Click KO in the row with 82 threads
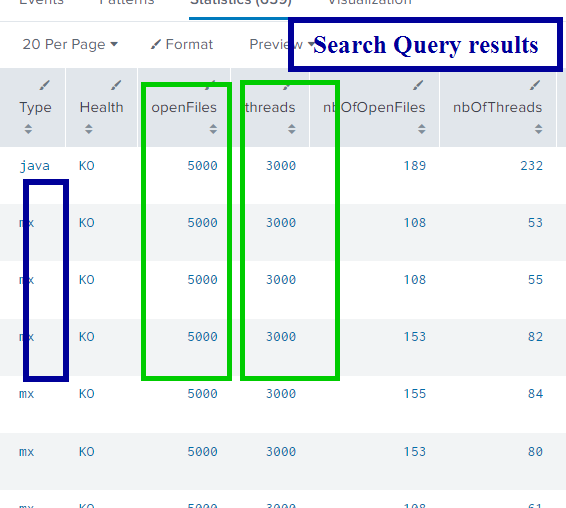566x508 pixels. [87, 337]
